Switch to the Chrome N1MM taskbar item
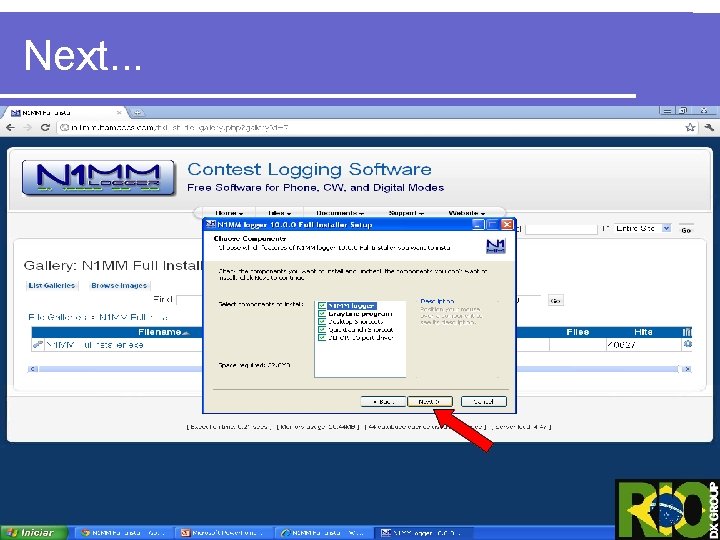Screen dimensions: 720x540 coord(124,533)
